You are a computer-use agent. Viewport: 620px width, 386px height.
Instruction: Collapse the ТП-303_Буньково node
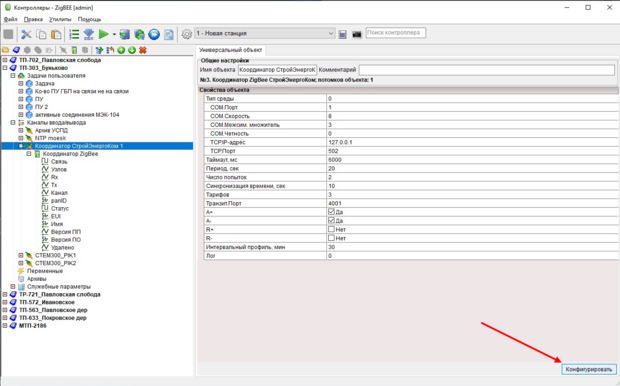coord(5,68)
